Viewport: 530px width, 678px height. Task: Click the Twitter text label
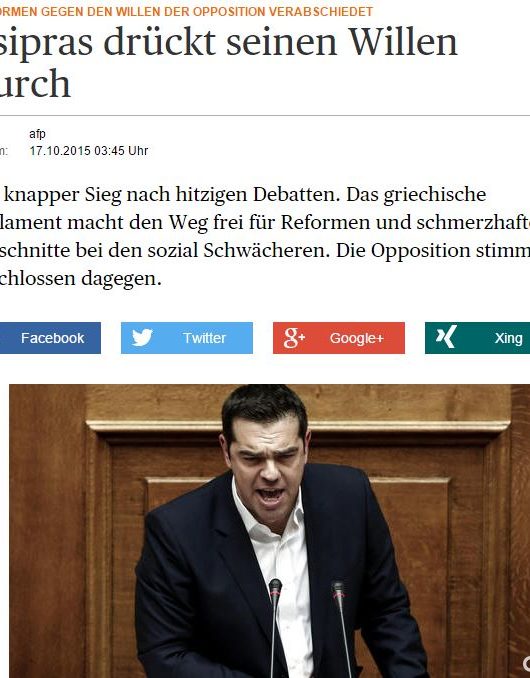click(x=204, y=338)
